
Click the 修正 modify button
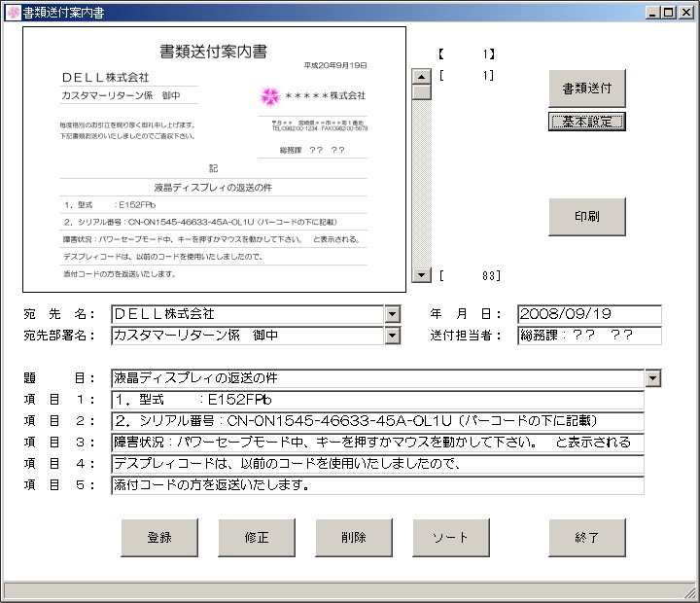tap(257, 537)
